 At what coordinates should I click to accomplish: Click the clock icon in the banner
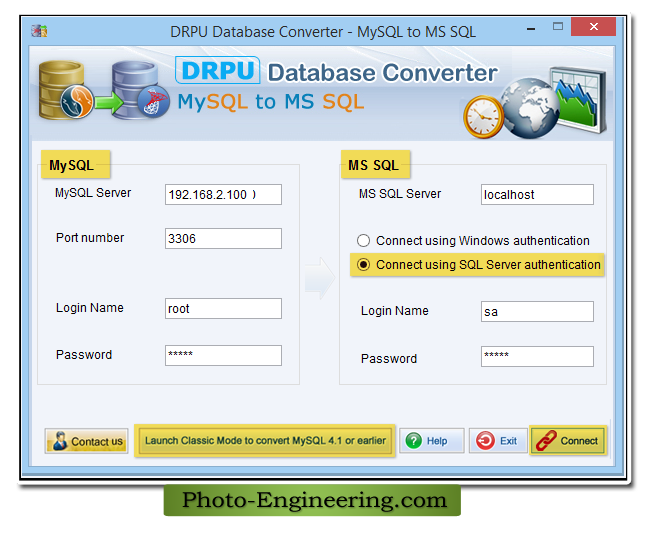[483, 117]
